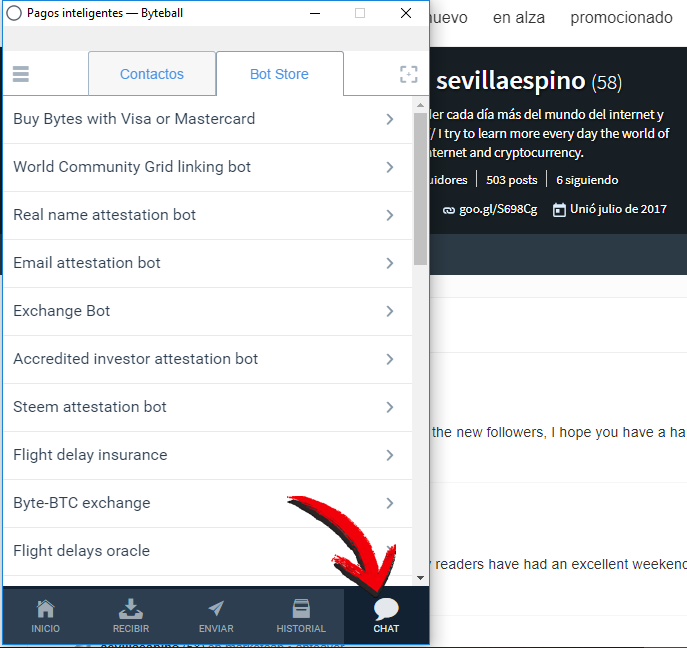Click the scrollbar down arrow
The image size is (687, 648).
pyautogui.click(x=420, y=578)
